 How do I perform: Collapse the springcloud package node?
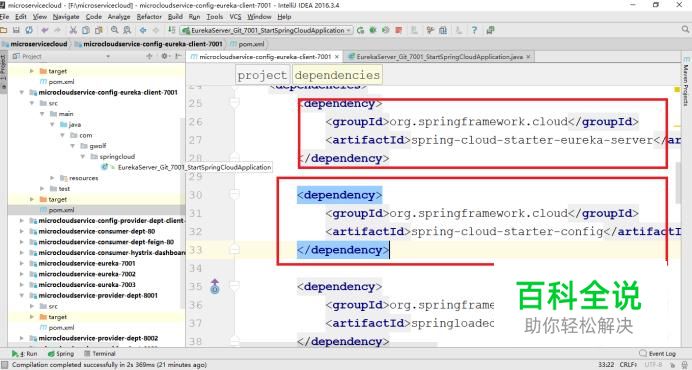point(83,157)
